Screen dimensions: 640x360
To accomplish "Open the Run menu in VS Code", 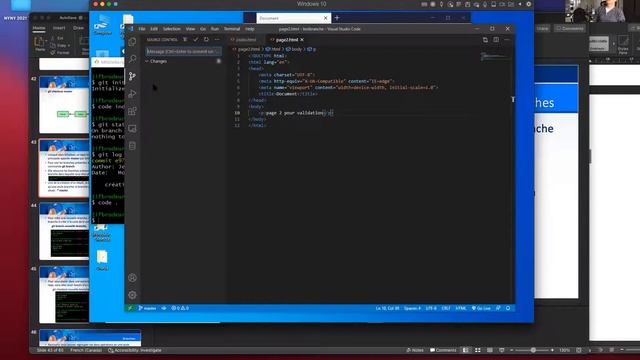I will point(215,29).
